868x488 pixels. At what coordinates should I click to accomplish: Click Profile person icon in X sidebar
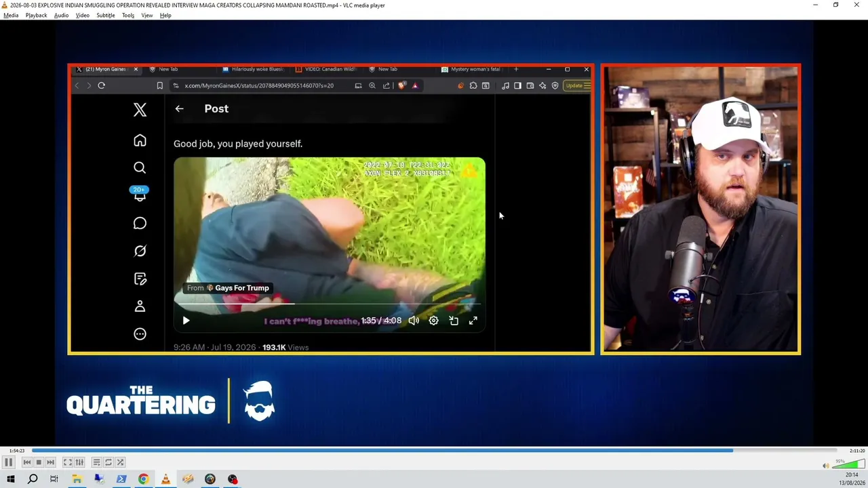pos(140,306)
